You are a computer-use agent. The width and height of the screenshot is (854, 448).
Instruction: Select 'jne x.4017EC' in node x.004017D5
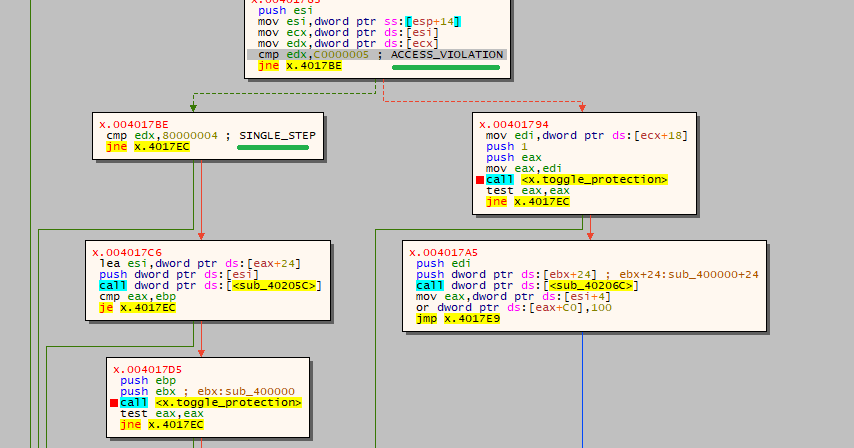click(x=162, y=425)
